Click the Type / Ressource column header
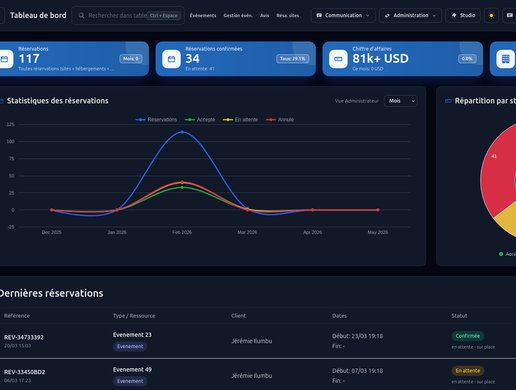The height and width of the screenshot is (390, 516). click(134, 315)
